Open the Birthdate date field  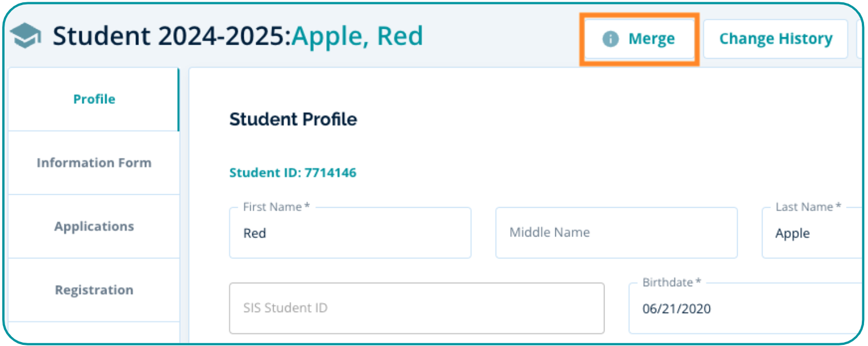745,309
